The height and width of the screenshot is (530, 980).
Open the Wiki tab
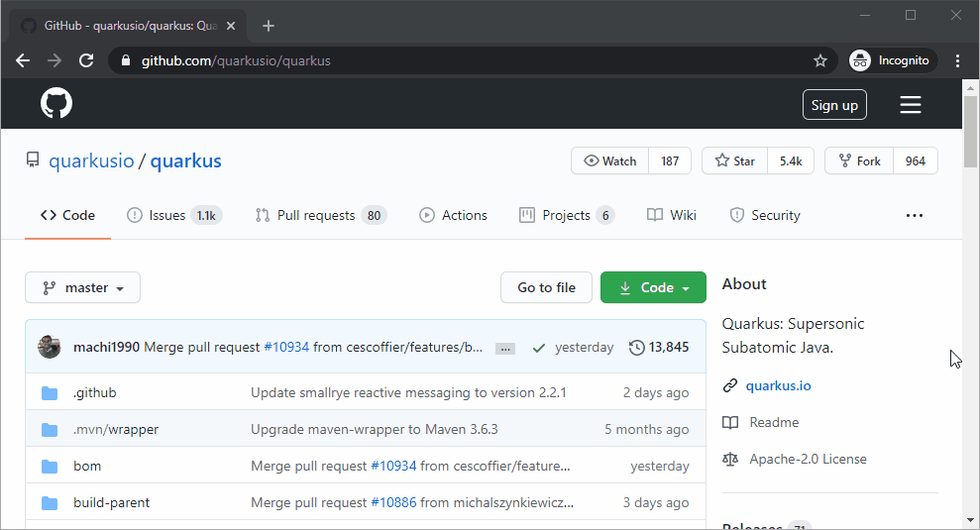672,216
